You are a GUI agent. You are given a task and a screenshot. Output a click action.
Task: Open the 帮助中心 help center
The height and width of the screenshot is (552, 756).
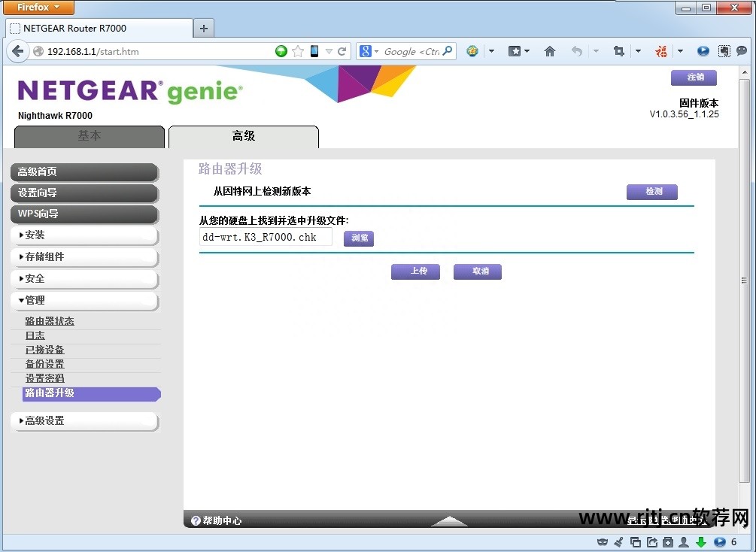pos(217,520)
